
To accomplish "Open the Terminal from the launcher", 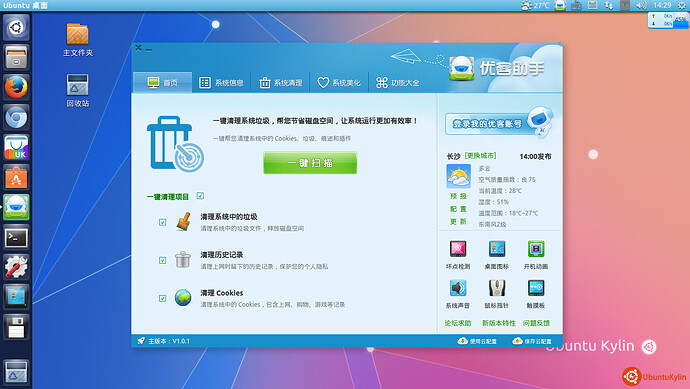I will click(x=16, y=238).
